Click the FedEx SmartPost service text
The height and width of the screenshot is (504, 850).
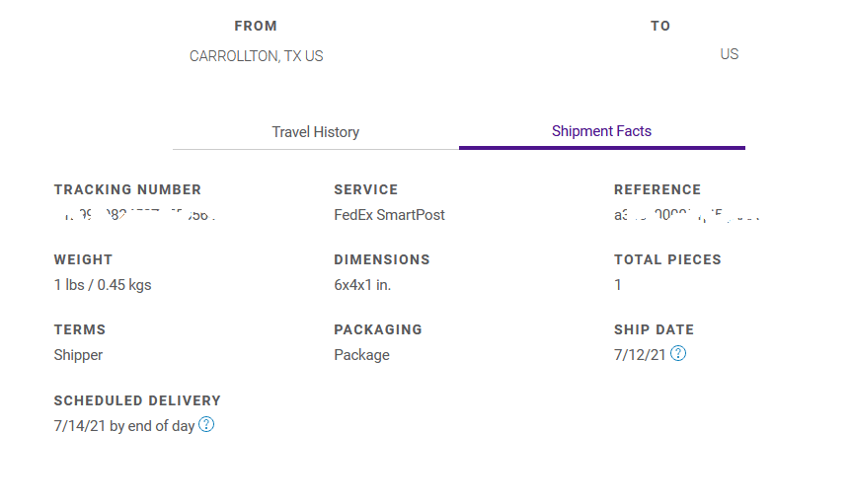click(x=389, y=215)
